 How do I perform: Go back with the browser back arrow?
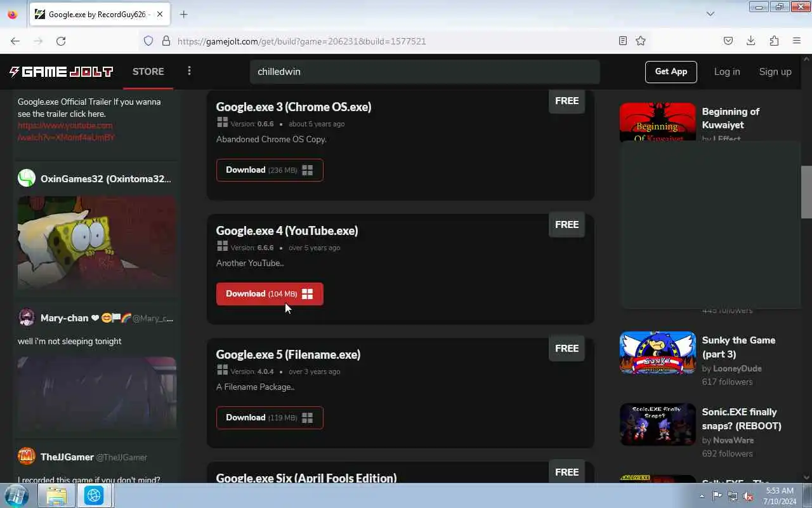tap(15, 41)
